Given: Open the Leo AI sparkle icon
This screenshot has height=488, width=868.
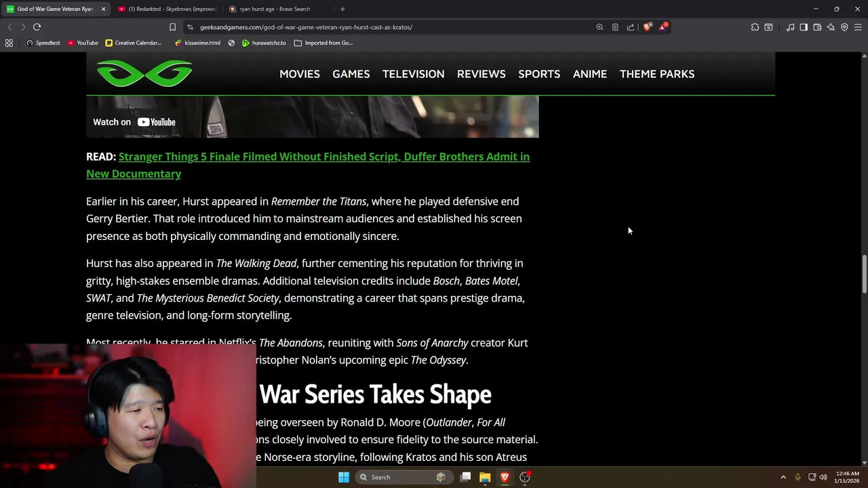Looking at the screenshot, I should [831, 27].
